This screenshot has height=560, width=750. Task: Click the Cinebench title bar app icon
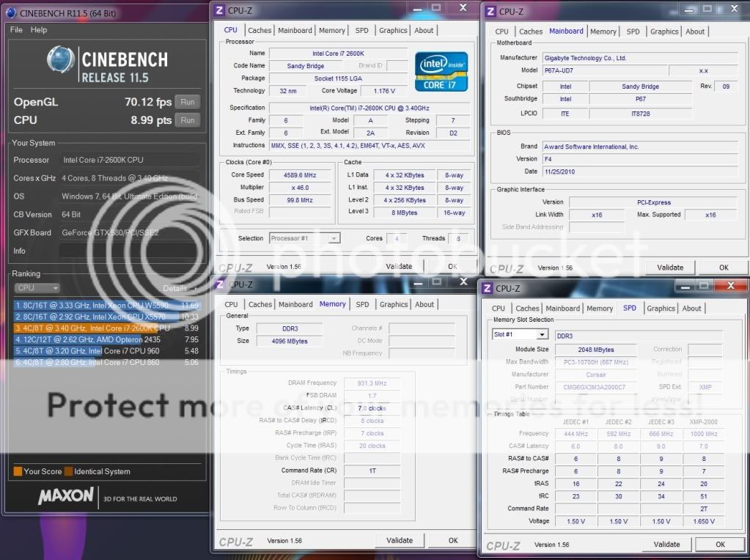tap(11, 13)
